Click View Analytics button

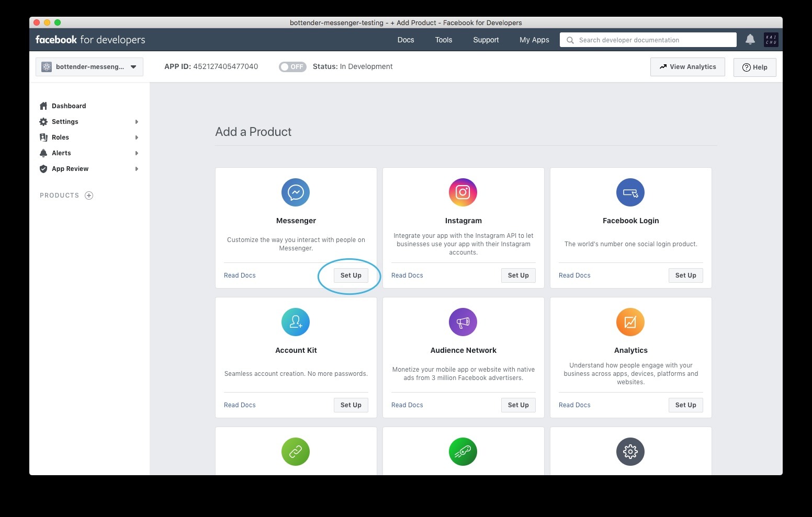pos(687,67)
